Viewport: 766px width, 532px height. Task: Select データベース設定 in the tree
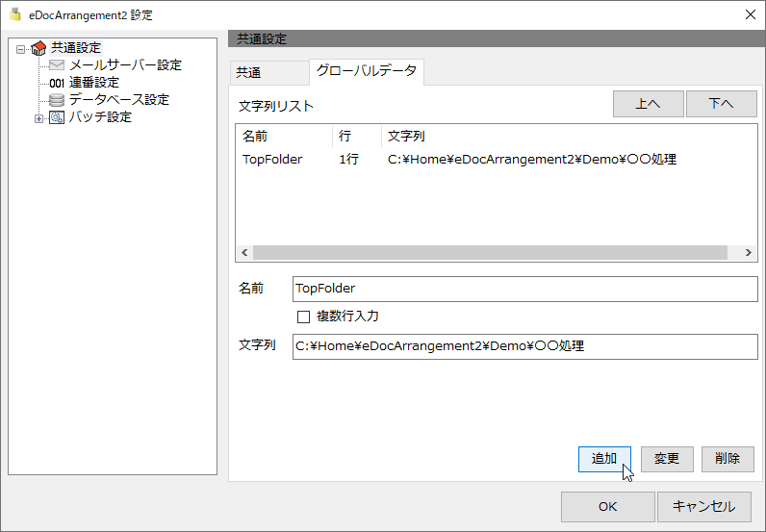[x=118, y=100]
